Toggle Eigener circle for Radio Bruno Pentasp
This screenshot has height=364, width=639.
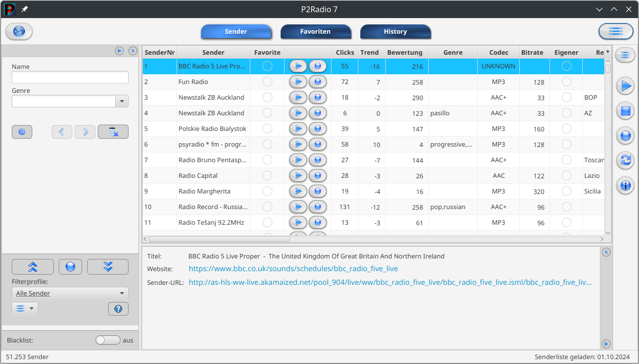pos(567,160)
